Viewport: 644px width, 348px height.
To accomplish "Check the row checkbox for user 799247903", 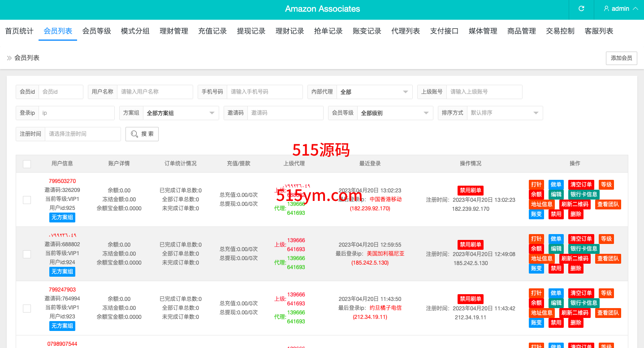I will coord(27,308).
